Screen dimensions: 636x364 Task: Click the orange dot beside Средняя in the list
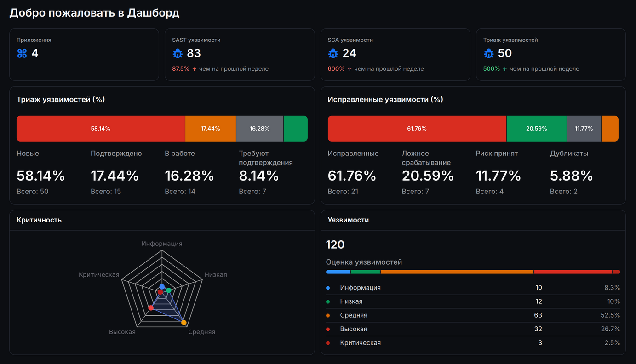328,316
